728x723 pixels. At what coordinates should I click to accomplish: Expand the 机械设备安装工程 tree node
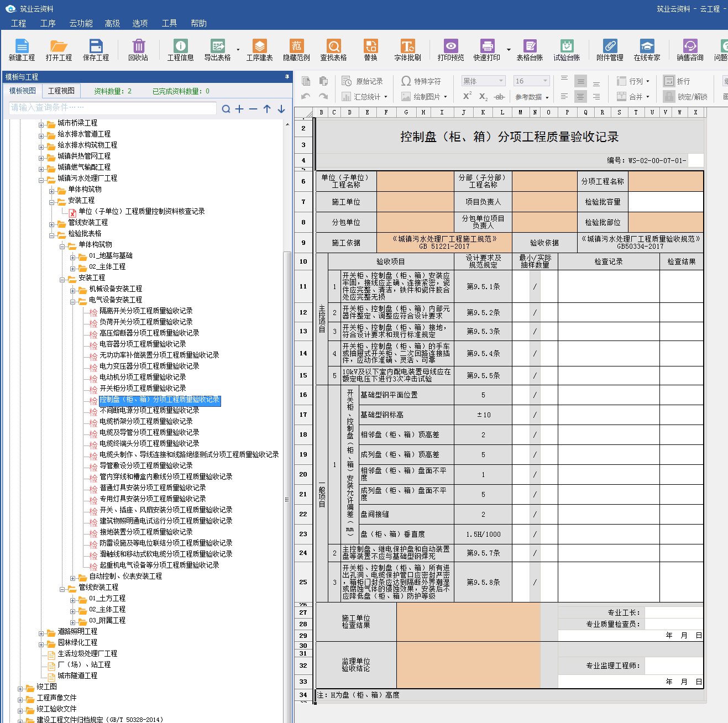[72, 290]
